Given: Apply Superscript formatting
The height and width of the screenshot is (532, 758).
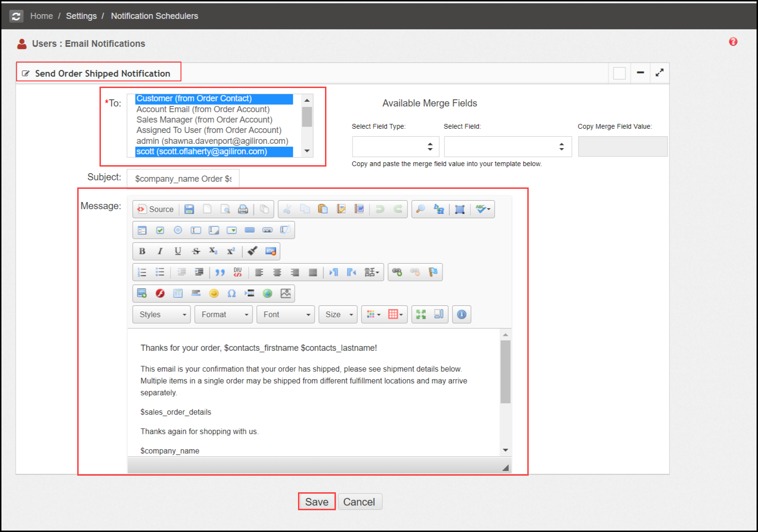Looking at the screenshot, I should [x=231, y=251].
